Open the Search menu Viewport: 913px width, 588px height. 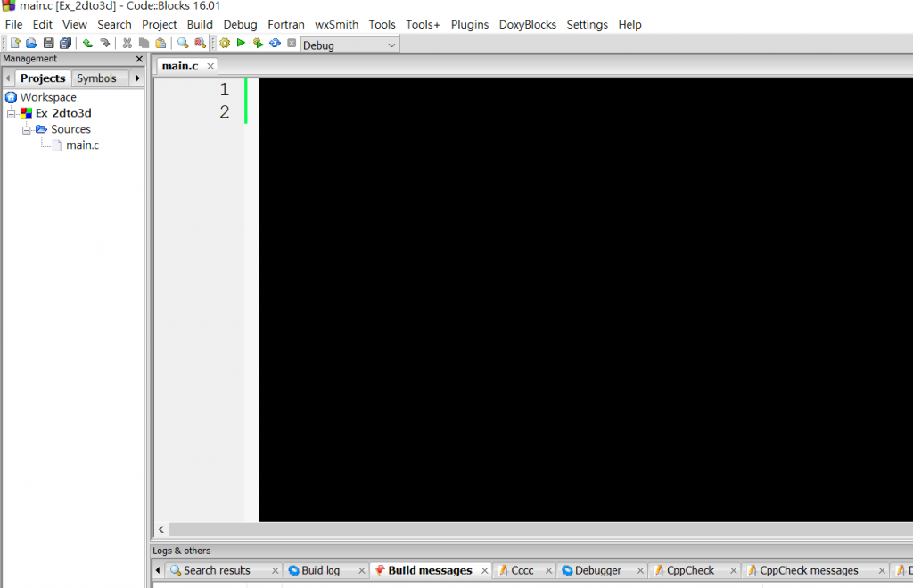pos(114,24)
